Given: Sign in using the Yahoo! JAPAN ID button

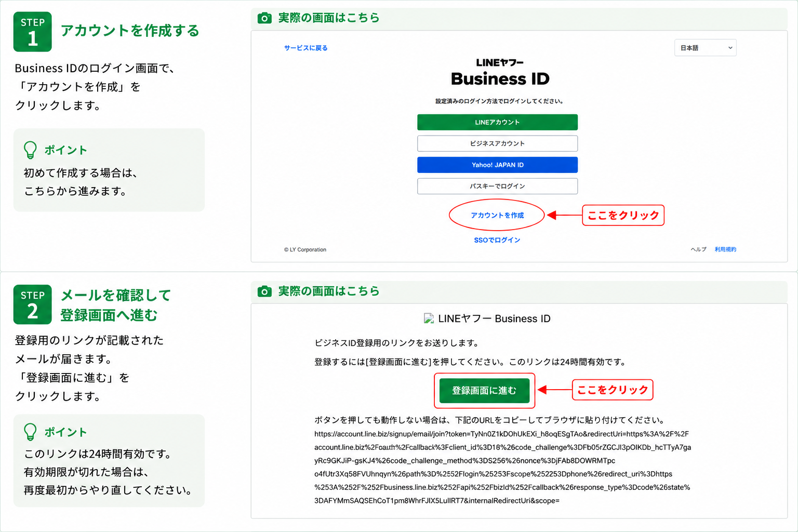Looking at the screenshot, I should 497,165.
